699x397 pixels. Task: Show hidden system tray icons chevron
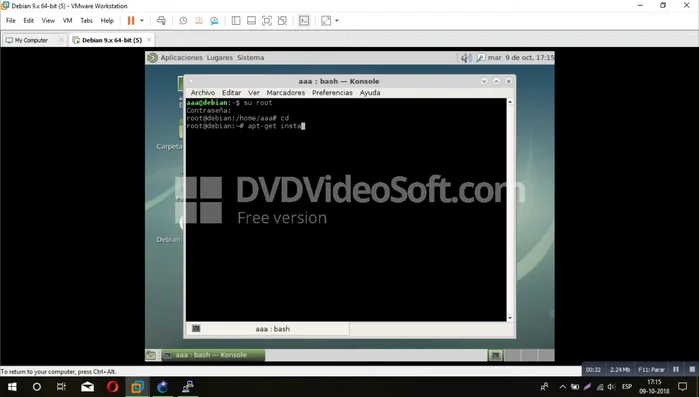(563, 387)
